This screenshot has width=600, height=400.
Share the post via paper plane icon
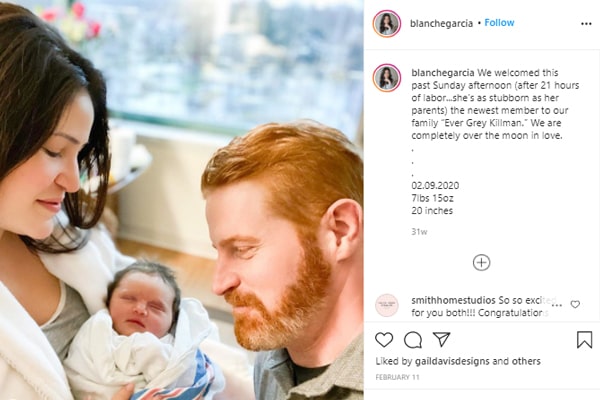[x=441, y=339]
